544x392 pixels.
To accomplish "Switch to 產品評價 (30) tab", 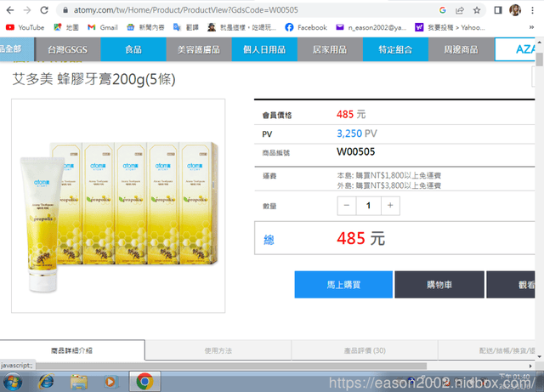I will click(x=365, y=350).
